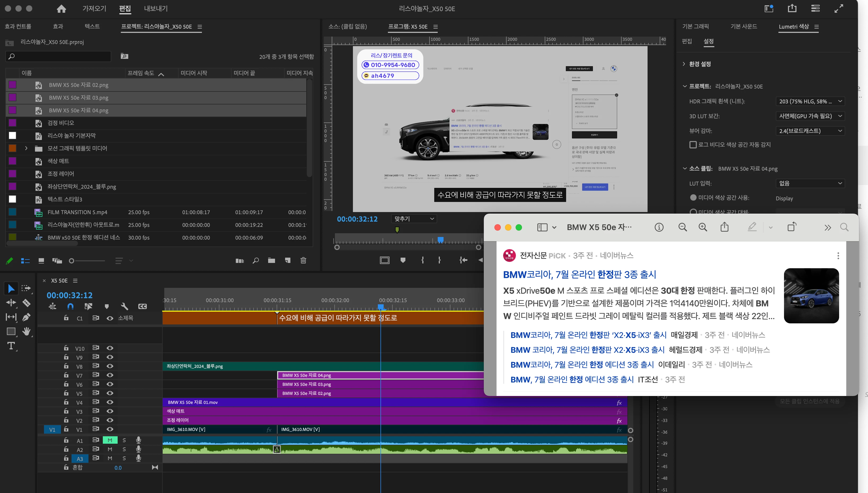Select the Type tool
Image resolution: width=868 pixels, height=493 pixels.
click(11, 346)
